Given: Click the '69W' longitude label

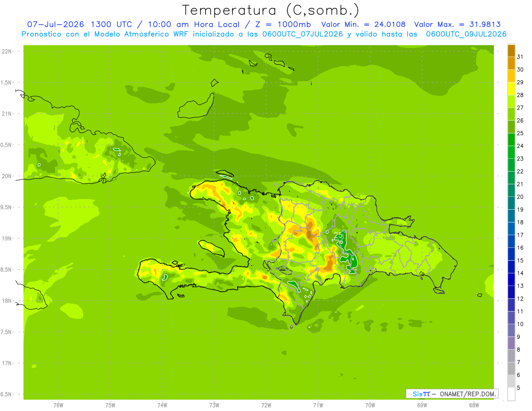Looking at the screenshot, I should point(422,405).
